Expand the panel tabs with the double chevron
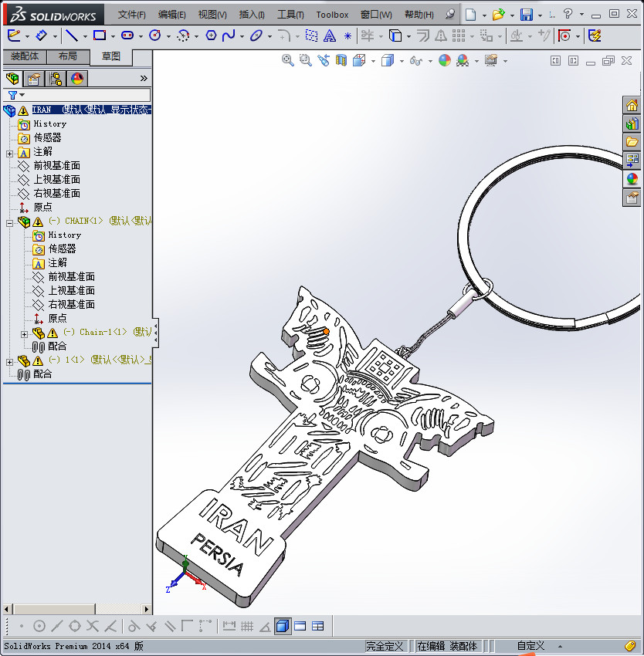This screenshot has height=656, width=644. click(144, 78)
